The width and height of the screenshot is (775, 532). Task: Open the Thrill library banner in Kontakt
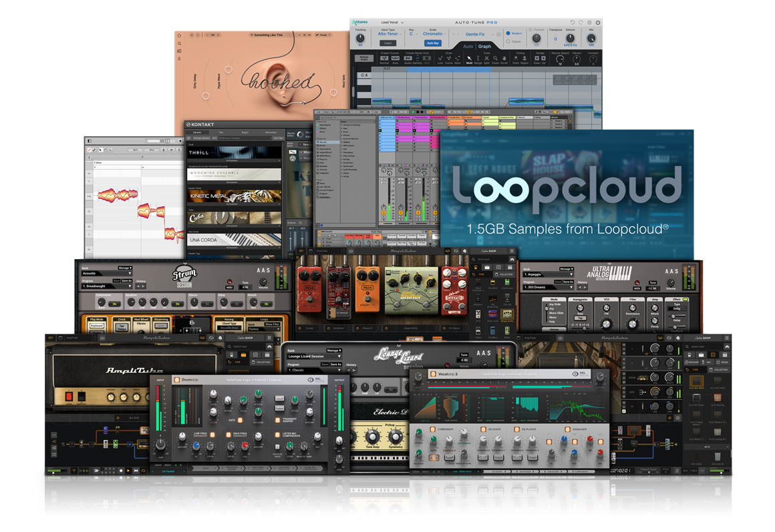pos(228,152)
